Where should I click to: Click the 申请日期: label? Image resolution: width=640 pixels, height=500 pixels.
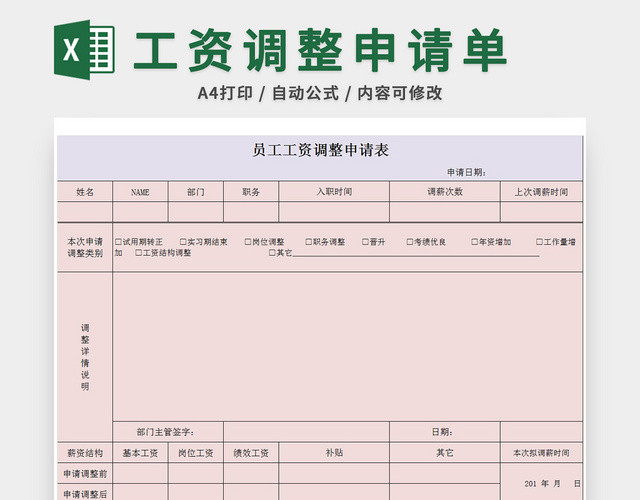466,172
